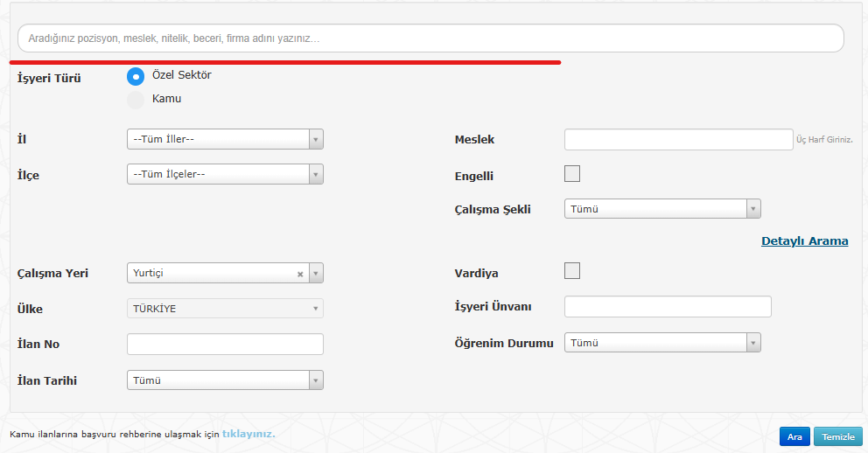Click the Detaylı Arama link
The height and width of the screenshot is (453, 868).
(x=804, y=241)
